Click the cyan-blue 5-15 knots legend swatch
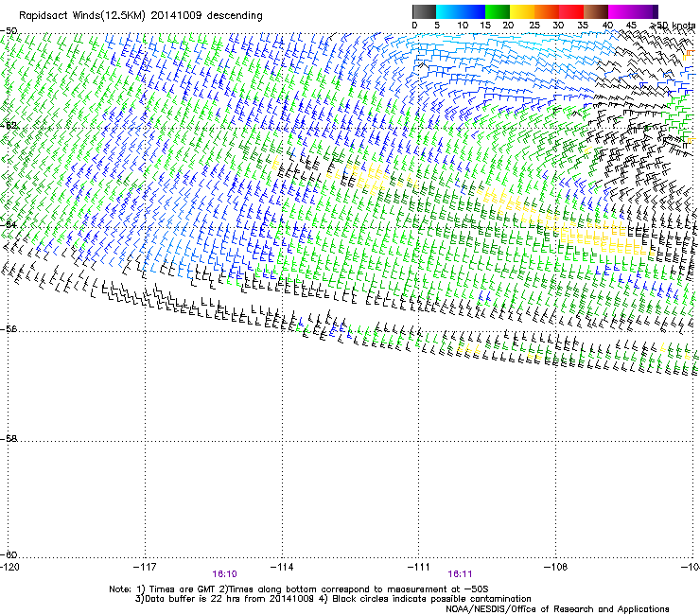Image resolution: width=700 pixels, height=615 pixels. coord(461,11)
